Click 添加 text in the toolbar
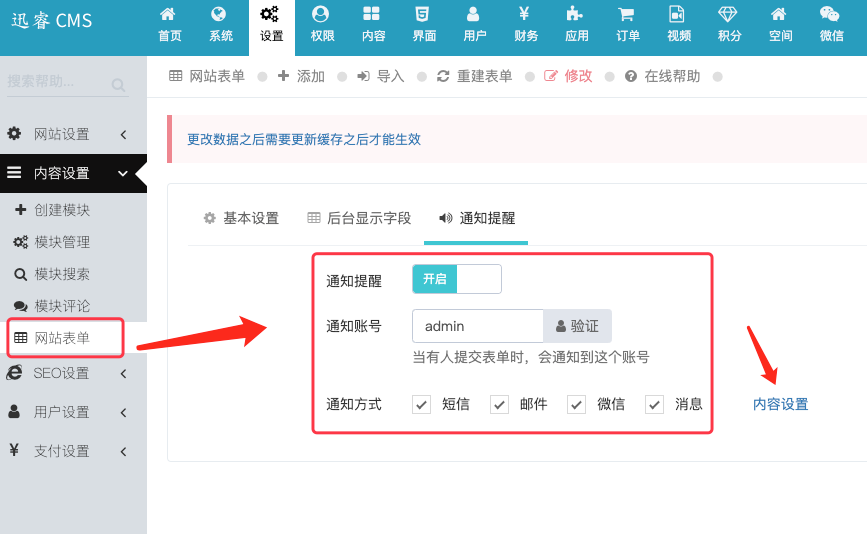The height and width of the screenshot is (534, 867). (311, 76)
